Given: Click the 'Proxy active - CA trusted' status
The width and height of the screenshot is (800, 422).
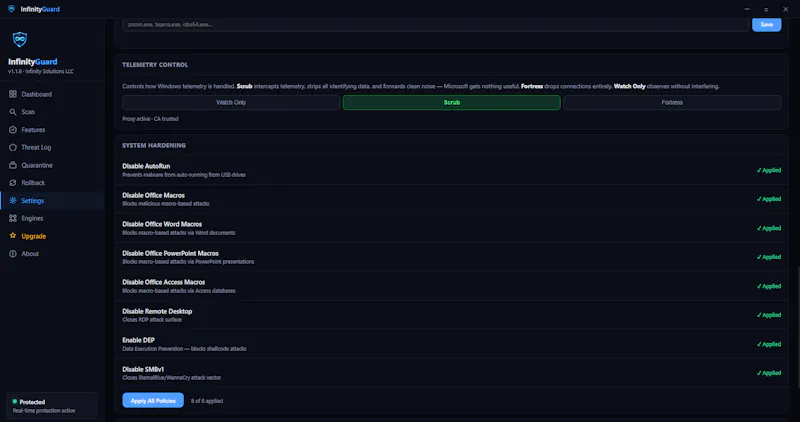Looking at the screenshot, I should pos(150,119).
